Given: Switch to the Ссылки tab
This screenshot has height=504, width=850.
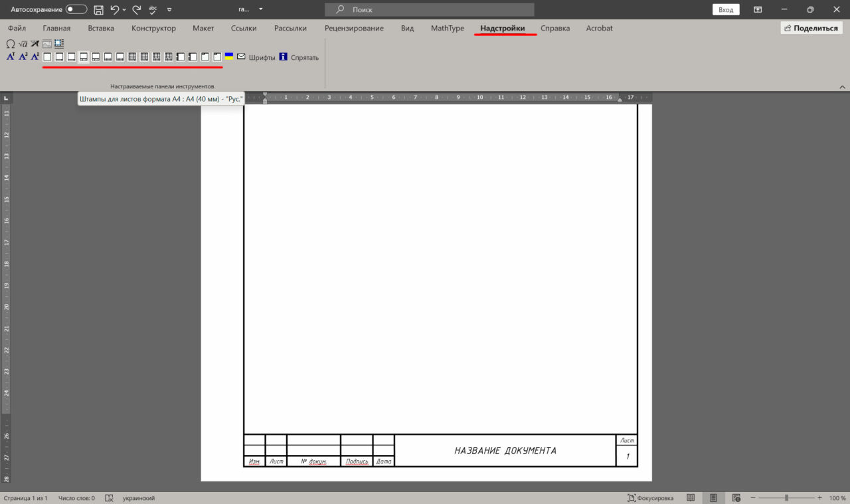Looking at the screenshot, I should [x=244, y=29].
